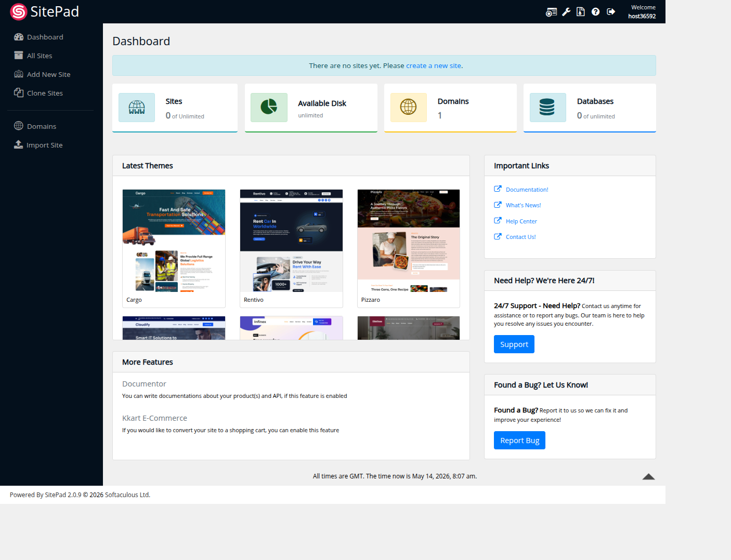Select Add New Site in the sidebar
Screen dimensions: 731x560
coord(42,74)
